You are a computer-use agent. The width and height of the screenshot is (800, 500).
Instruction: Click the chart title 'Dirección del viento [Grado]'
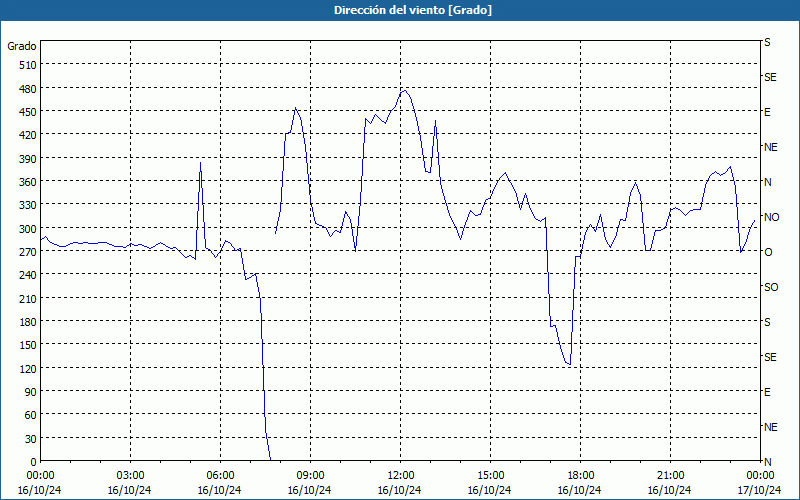pyautogui.click(x=413, y=10)
